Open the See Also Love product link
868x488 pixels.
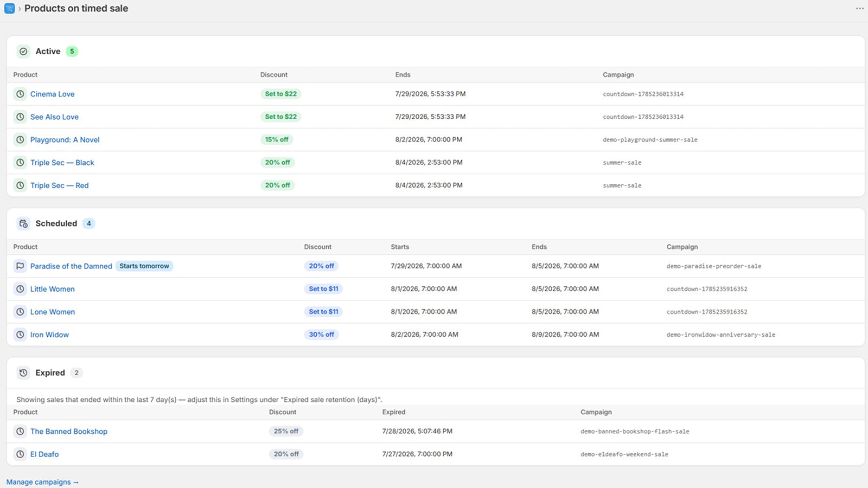click(54, 117)
